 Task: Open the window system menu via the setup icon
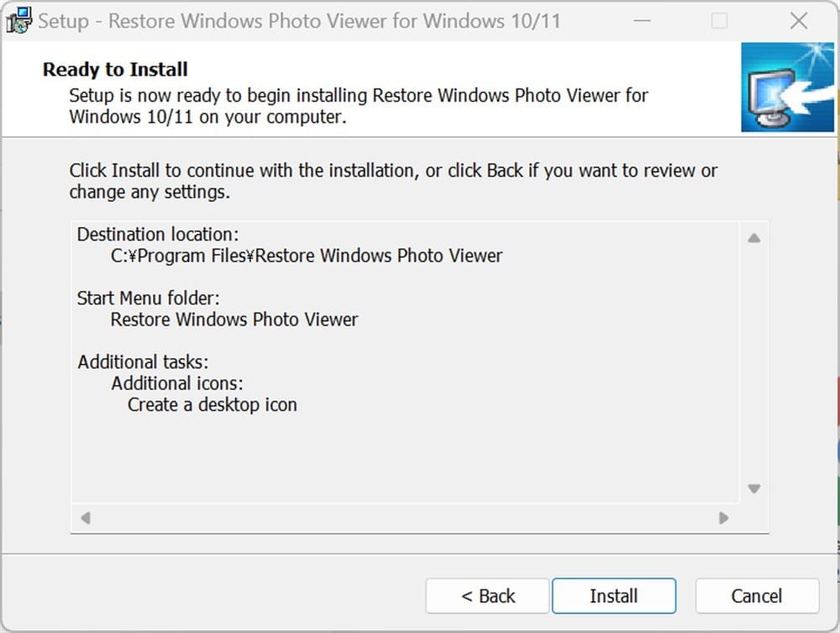point(17,19)
